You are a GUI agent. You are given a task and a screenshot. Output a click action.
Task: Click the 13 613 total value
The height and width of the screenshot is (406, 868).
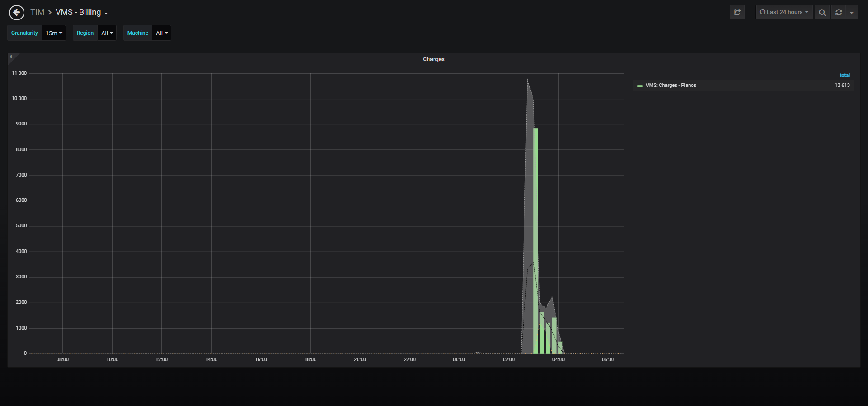coord(842,85)
